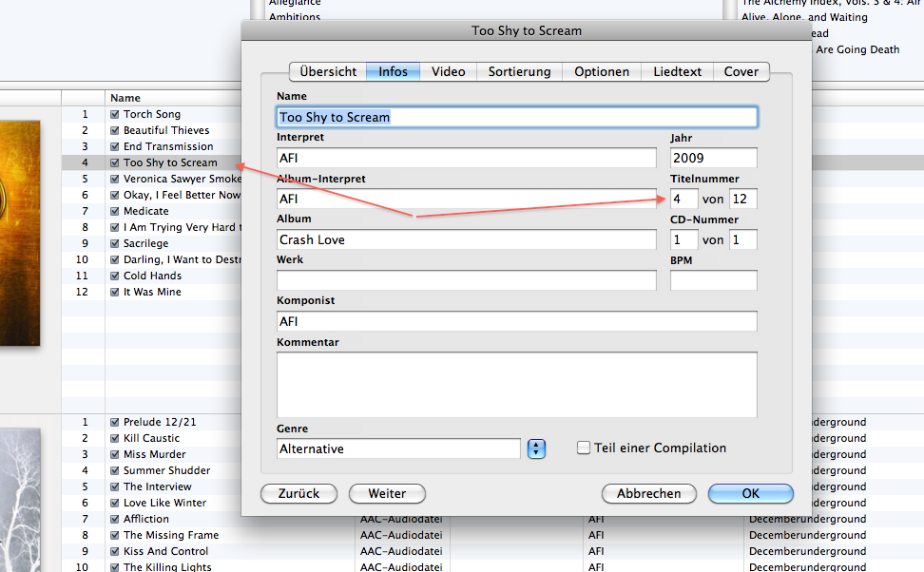Select the Kiss And Control track
924x572 pixels.
[165, 551]
